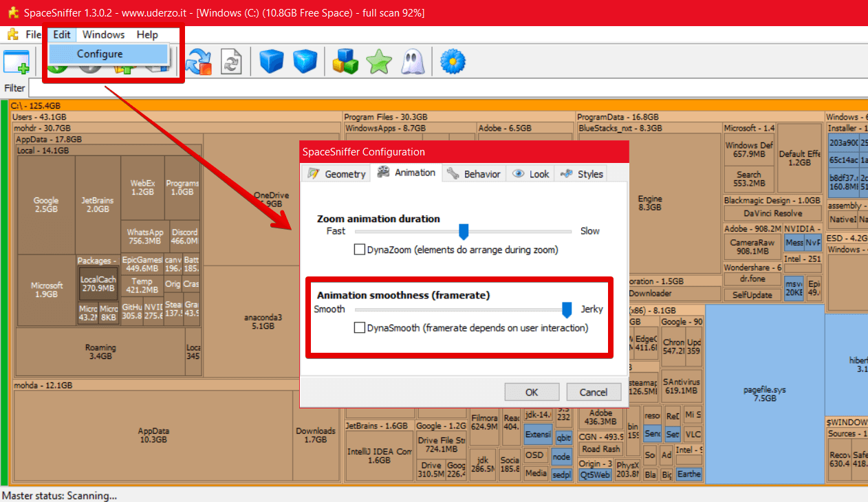Select the Microsoft 1.9GB block
This screenshot has width=868, height=502.
(47, 290)
